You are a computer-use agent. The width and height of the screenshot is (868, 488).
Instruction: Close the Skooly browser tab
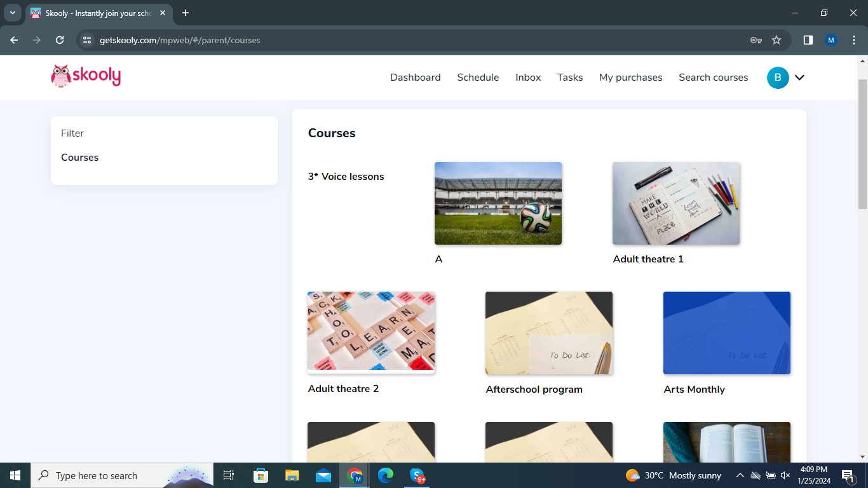point(163,13)
